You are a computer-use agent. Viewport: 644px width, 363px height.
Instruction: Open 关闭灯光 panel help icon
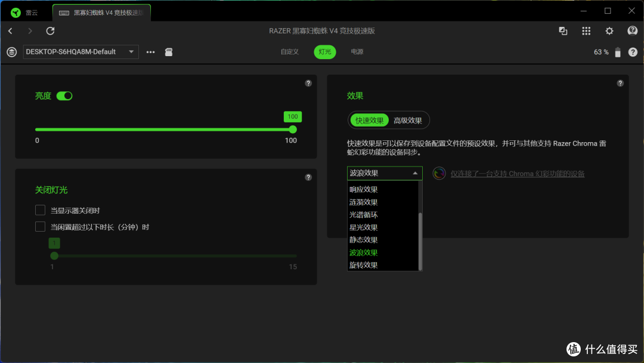click(308, 177)
